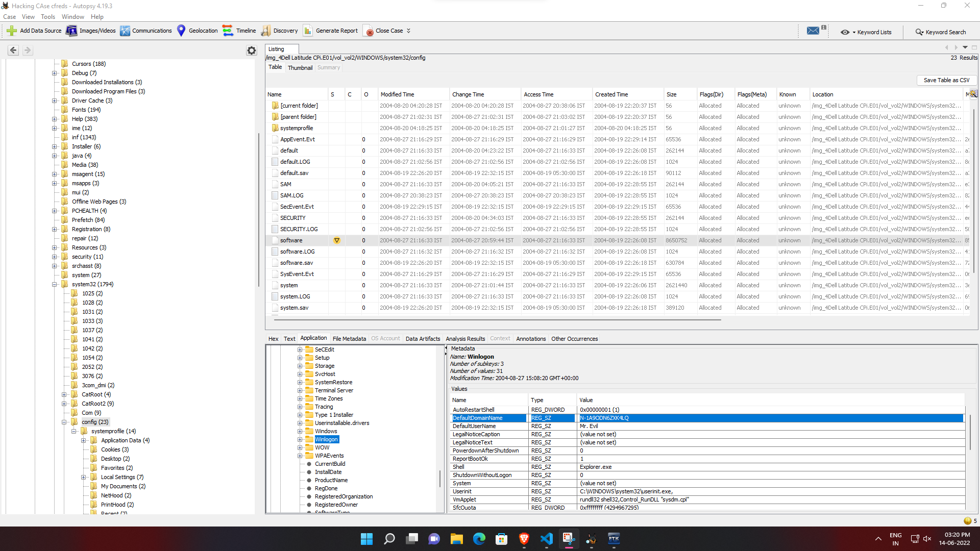The height and width of the screenshot is (551, 980).
Task: Expand the Winlogon registry key
Action: click(300, 439)
